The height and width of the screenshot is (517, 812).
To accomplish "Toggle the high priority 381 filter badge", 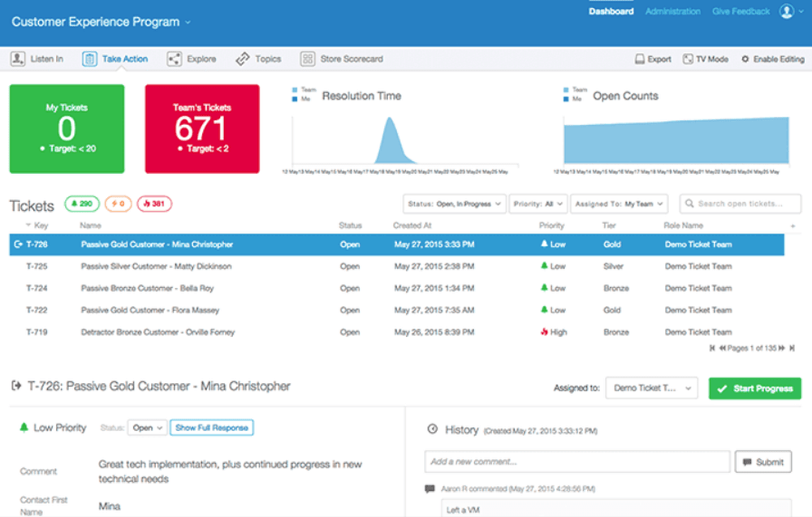I will pos(154,204).
